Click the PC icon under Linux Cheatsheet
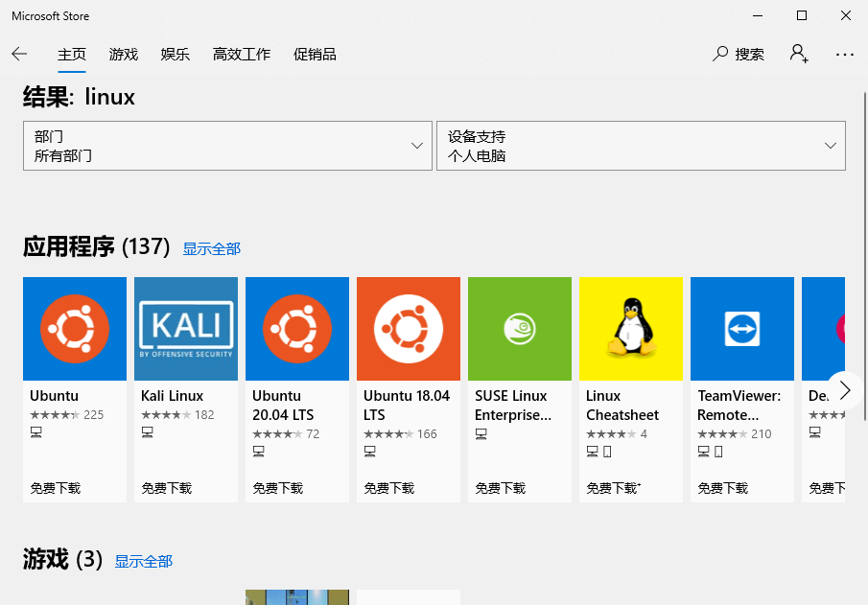 (593, 452)
